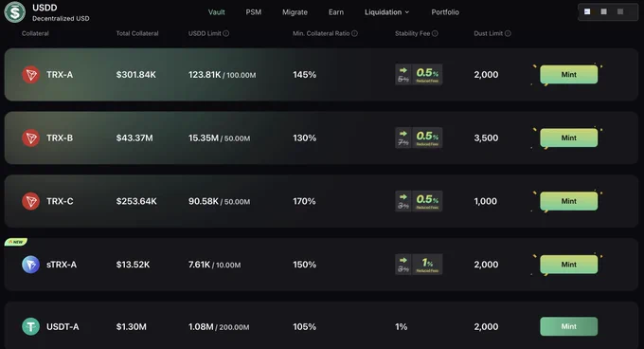This screenshot has width=644, height=349.
Task: Select the last layout view toggle
Action: [620, 11]
